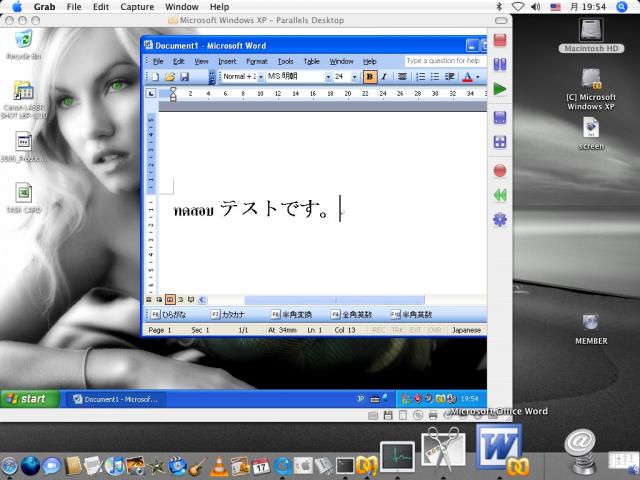Click the Open folder icon in Word toolbar
640x480 pixels.
click(x=170, y=77)
